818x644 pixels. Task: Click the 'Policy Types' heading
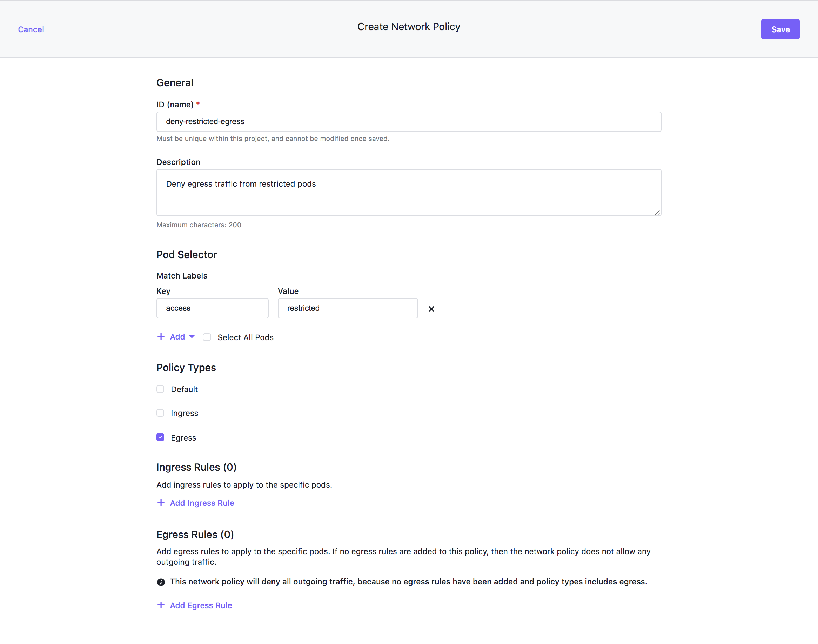click(x=186, y=368)
